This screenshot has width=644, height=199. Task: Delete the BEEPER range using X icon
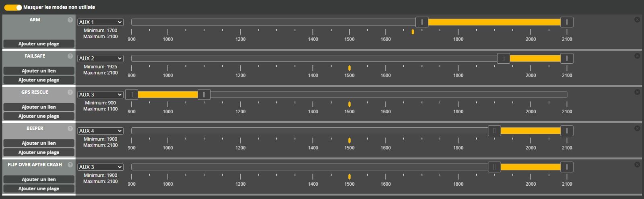click(637, 129)
